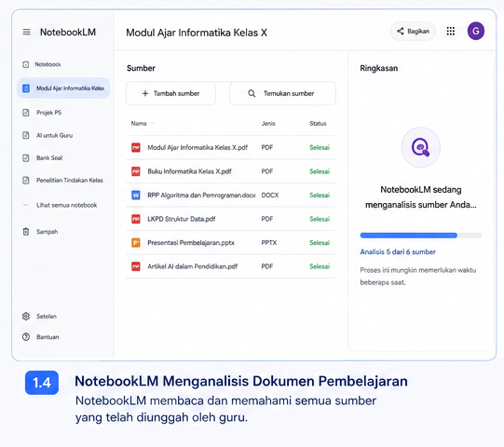The image size is (504, 447).
Task: Click the Sumber section heading
Action: coord(141,68)
